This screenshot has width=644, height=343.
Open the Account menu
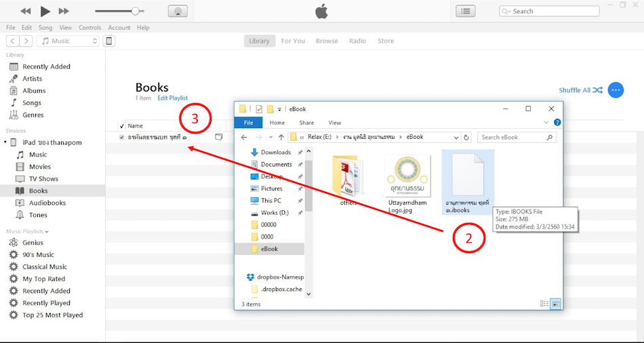[x=119, y=28]
